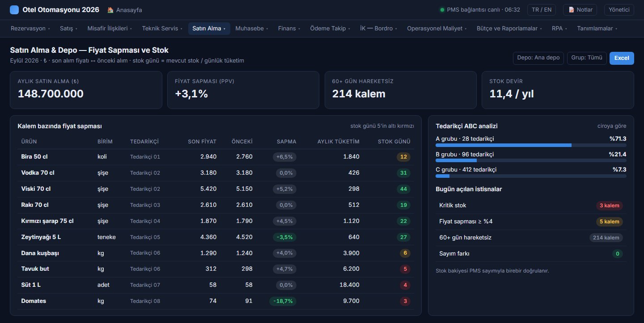The image size is (644, 323).
Task: Click stock-day badge 3 in the Domates row
Action: click(x=405, y=301)
